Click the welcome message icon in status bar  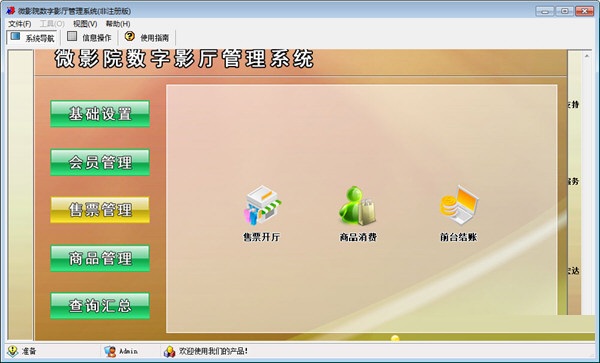coord(170,351)
